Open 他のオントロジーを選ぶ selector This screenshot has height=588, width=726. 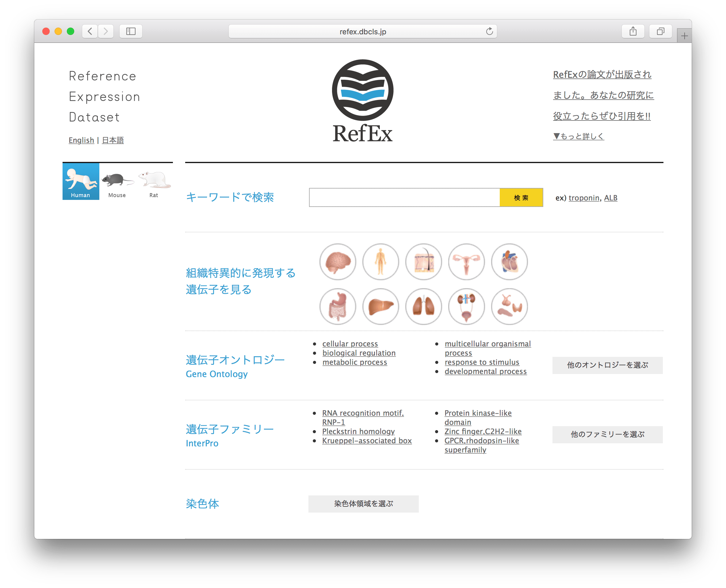(607, 365)
